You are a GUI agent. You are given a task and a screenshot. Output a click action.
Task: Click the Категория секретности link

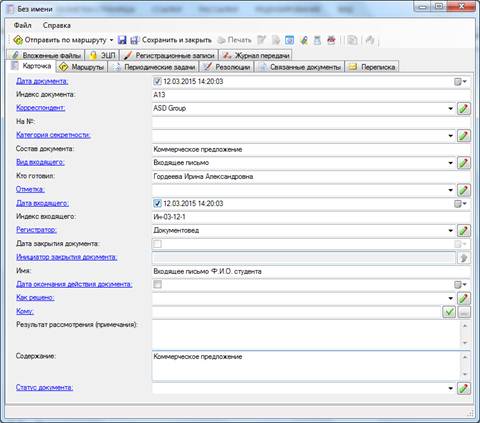click(x=53, y=135)
